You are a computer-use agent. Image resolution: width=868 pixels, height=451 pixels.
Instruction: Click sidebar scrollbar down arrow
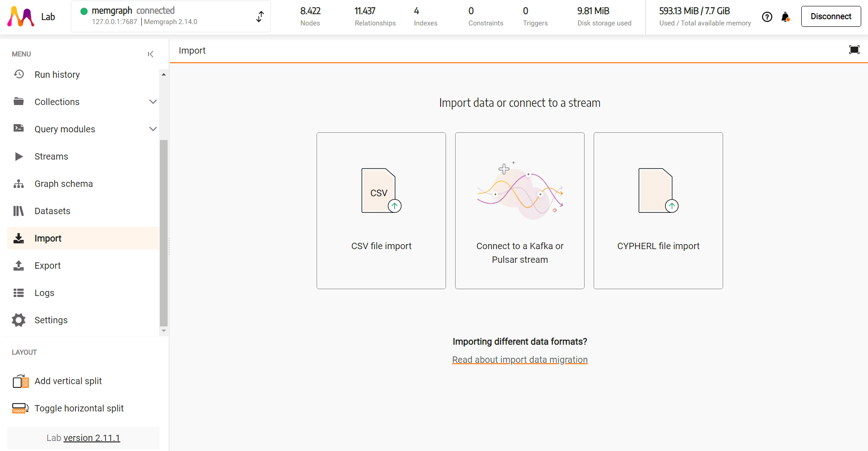click(x=164, y=331)
